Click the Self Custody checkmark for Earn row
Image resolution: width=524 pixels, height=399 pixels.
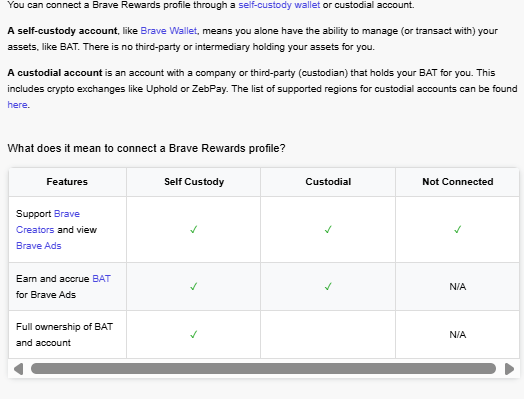pos(193,287)
